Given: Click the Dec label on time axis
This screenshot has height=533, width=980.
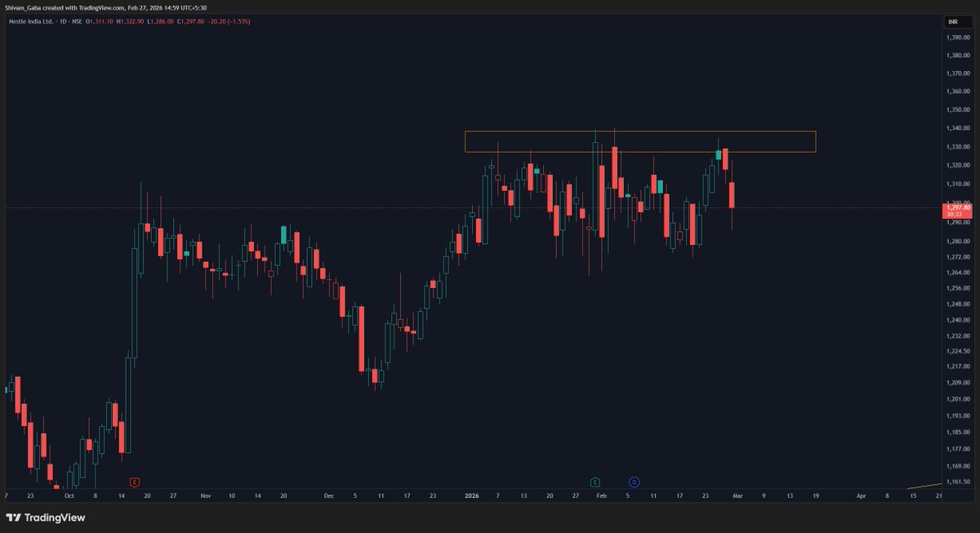Looking at the screenshot, I should click(329, 495).
